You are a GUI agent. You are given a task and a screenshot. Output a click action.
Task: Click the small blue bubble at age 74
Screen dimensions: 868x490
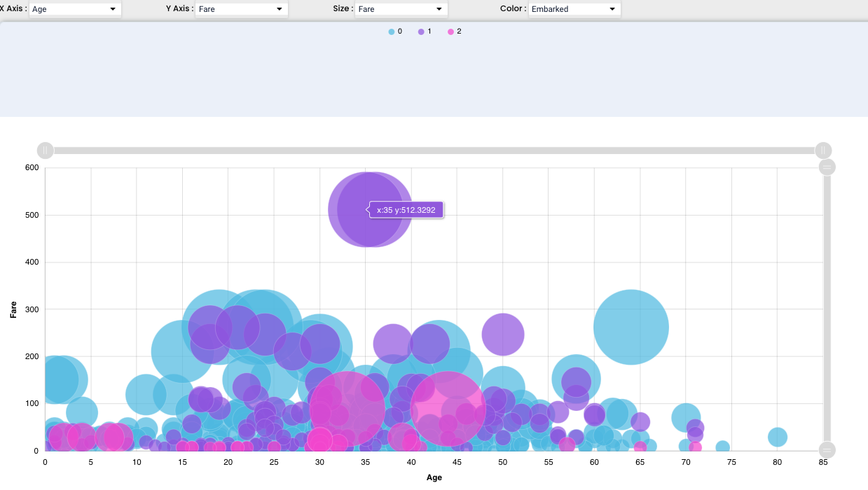[722, 447]
